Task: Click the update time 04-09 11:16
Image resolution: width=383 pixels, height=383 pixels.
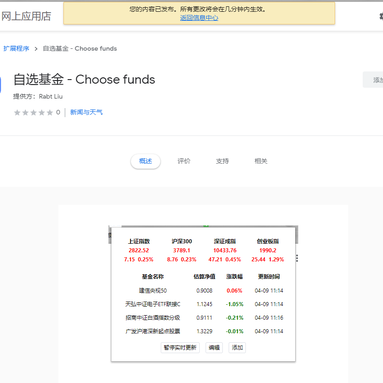Action: coord(269,318)
